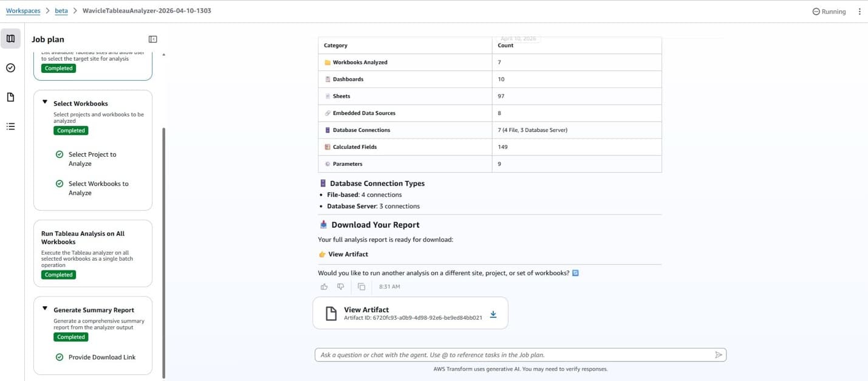868x381 pixels.
Task: Click the 'Database Server: 3 connections' bullet
Action: 373,206
